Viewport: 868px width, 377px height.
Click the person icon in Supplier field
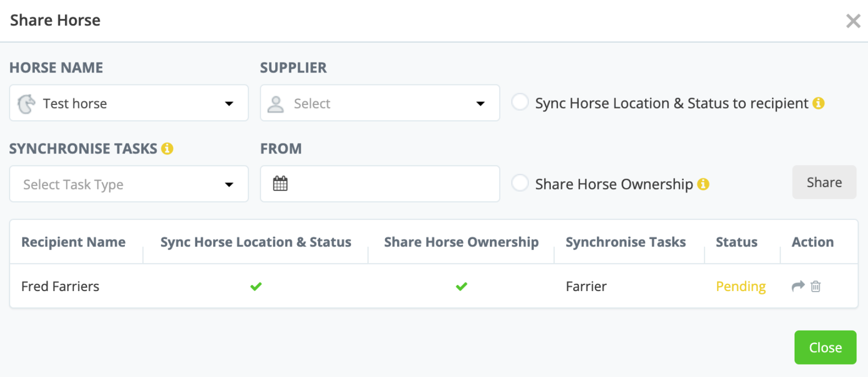coord(276,104)
